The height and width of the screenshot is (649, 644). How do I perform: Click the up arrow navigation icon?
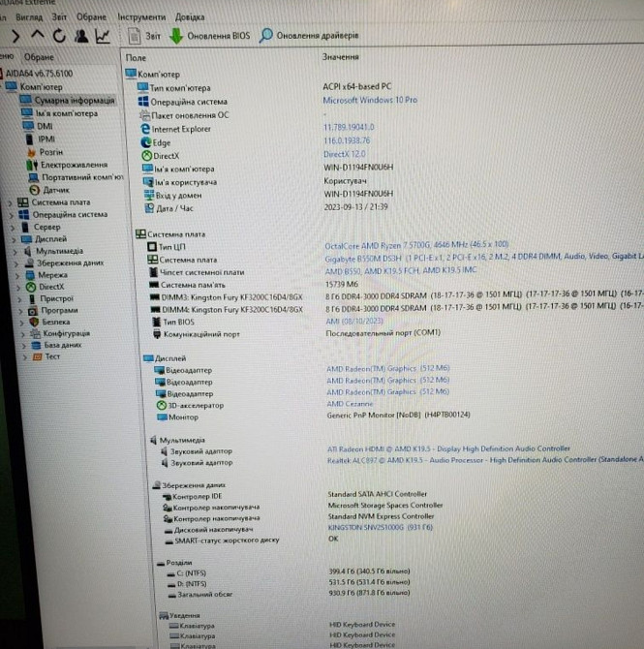(x=40, y=37)
